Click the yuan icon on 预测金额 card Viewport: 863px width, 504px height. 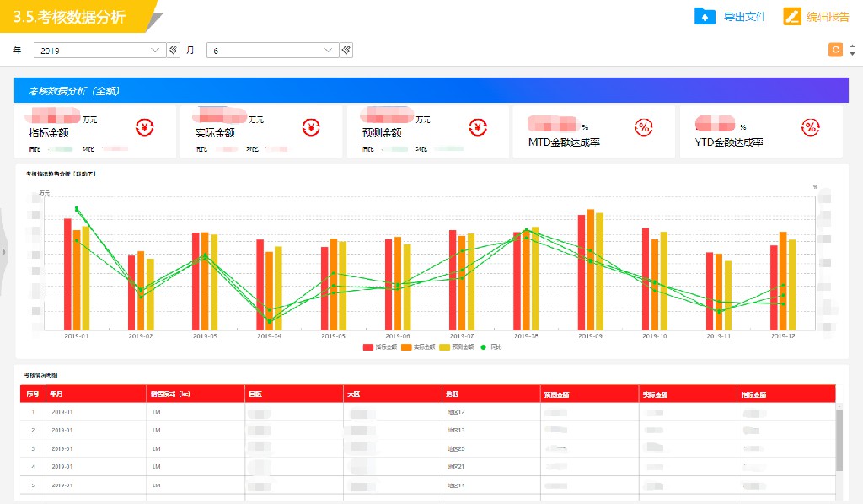click(x=479, y=127)
